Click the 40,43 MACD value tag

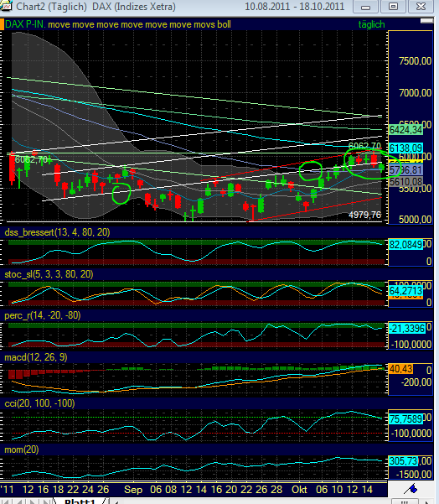click(400, 369)
